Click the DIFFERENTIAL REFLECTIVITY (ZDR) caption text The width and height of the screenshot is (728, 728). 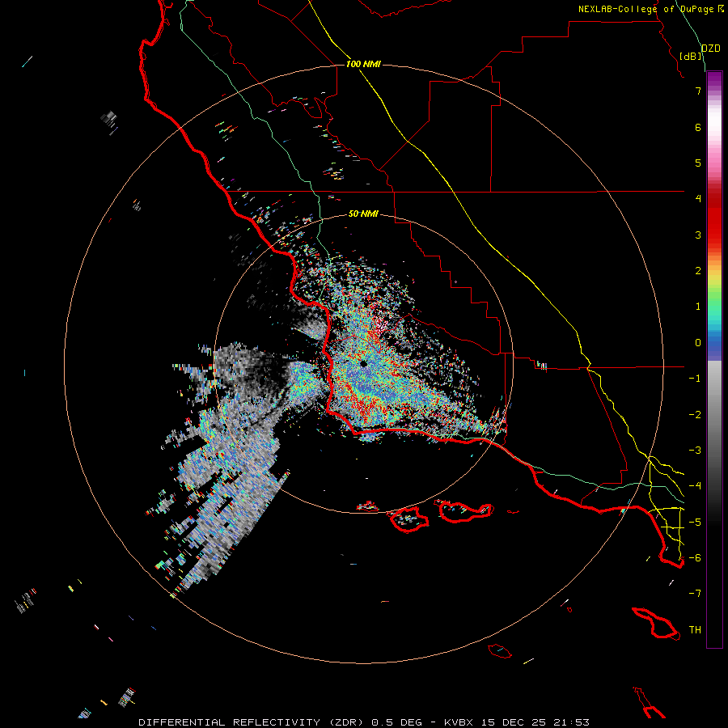252,722
